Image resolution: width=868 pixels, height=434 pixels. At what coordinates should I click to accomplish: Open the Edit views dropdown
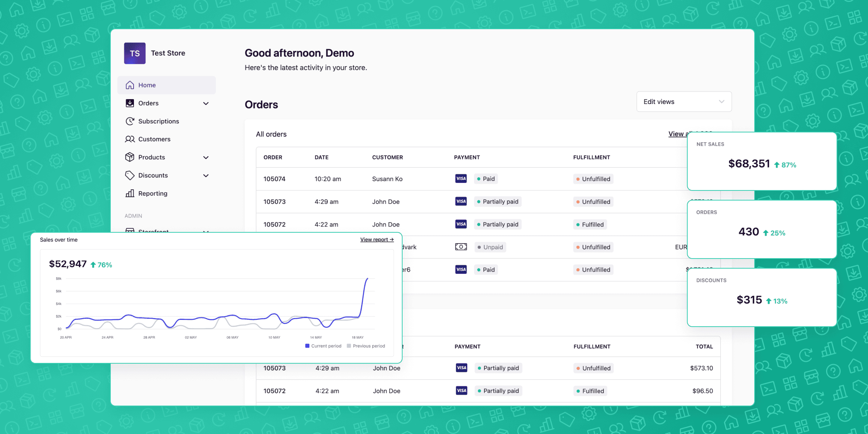click(x=684, y=102)
